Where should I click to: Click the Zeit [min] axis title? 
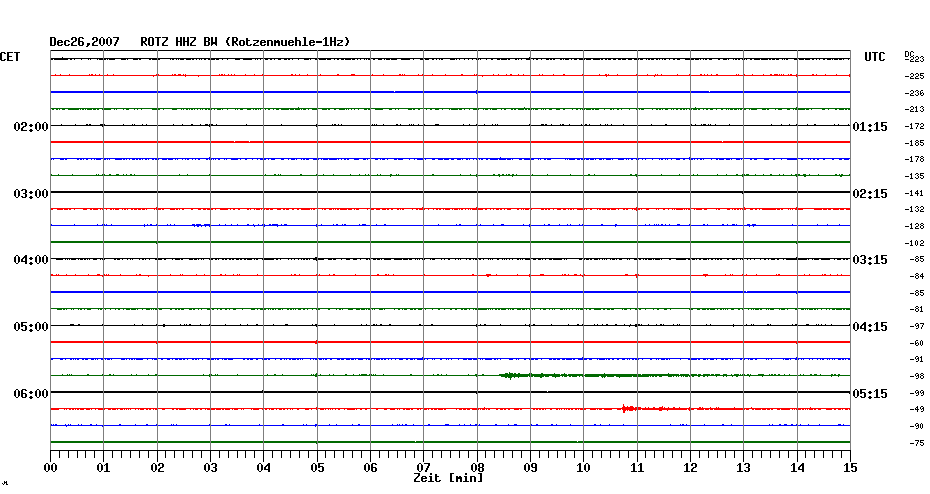pyautogui.click(x=448, y=477)
